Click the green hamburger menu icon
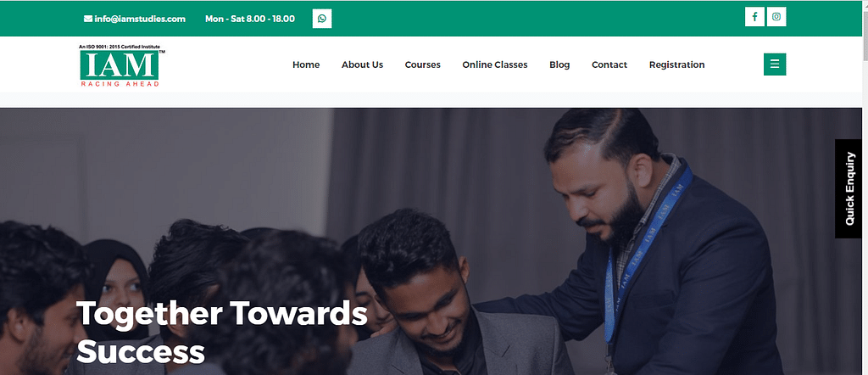Viewport: 868px width, 375px height. [775, 64]
